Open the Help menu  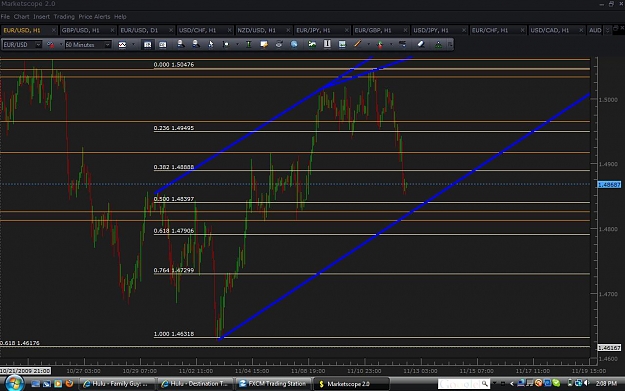[x=120, y=17]
